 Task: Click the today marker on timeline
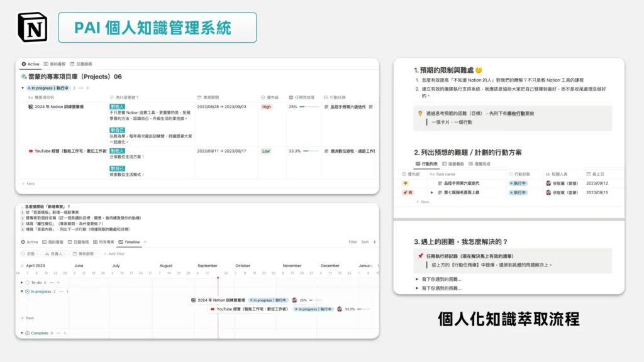point(218,278)
